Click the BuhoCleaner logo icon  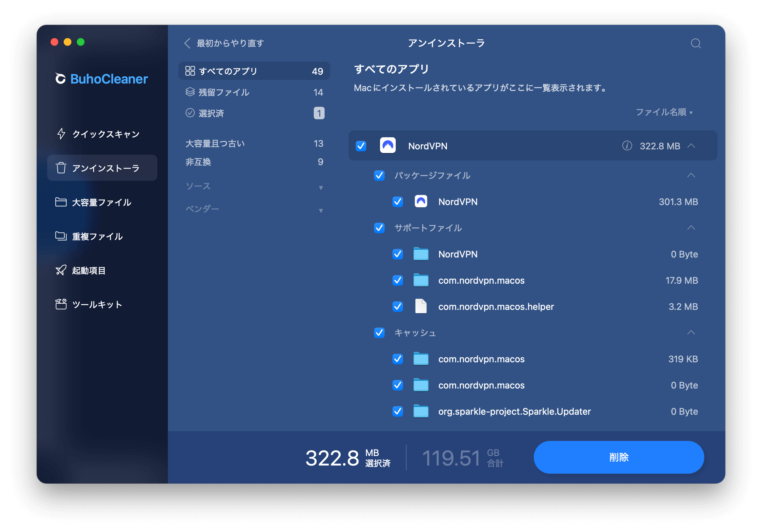tap(60, 79)
